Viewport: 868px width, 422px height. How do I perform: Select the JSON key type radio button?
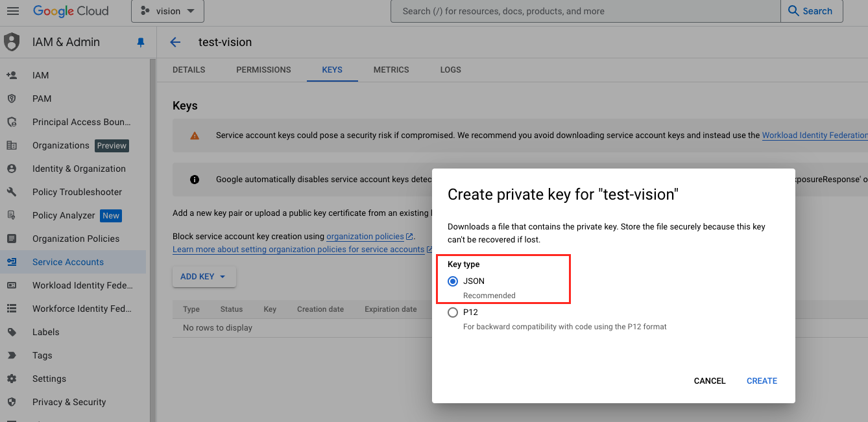pyautogui.click(x=453, y=281)
